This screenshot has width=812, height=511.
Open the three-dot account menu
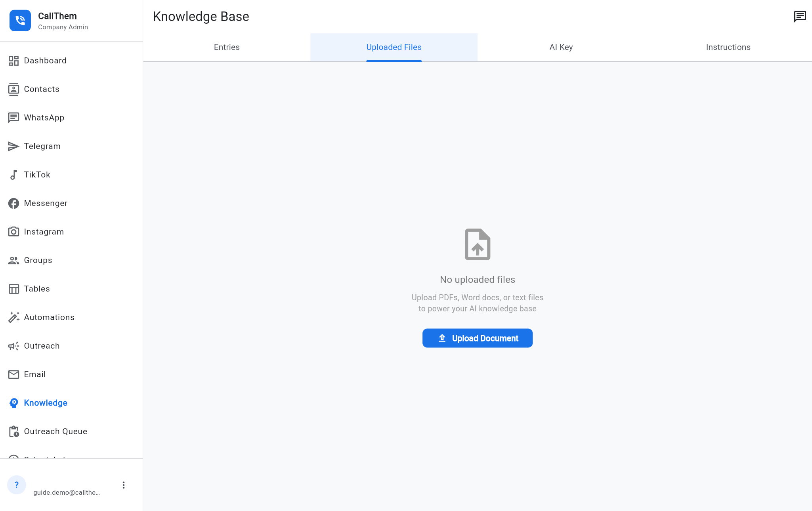[x=124, y=485]
